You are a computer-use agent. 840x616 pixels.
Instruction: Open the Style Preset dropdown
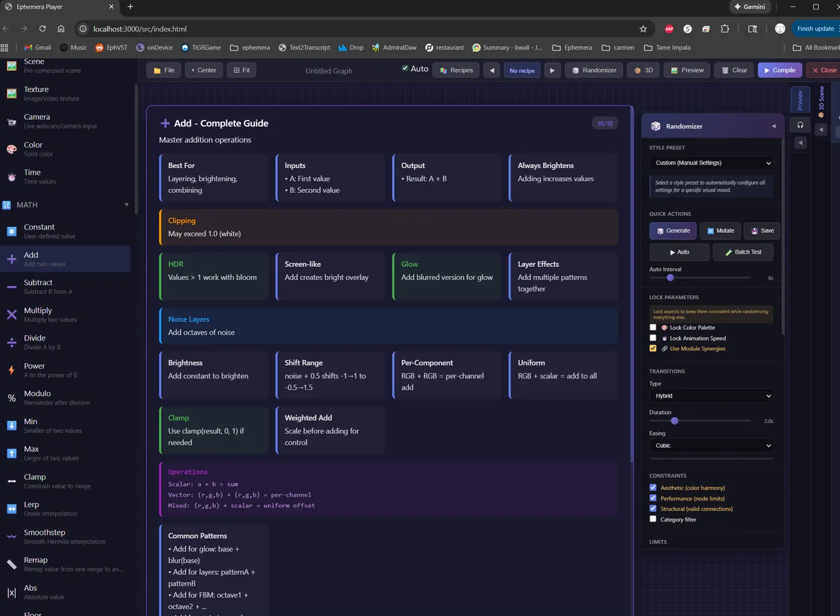pyautogui.click(x=711, y=163)
